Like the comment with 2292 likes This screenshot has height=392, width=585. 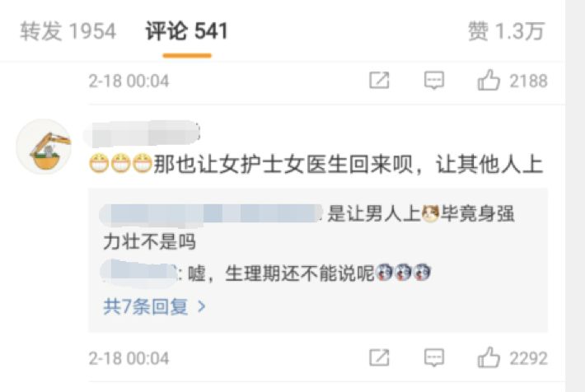[x=489, y=357]
